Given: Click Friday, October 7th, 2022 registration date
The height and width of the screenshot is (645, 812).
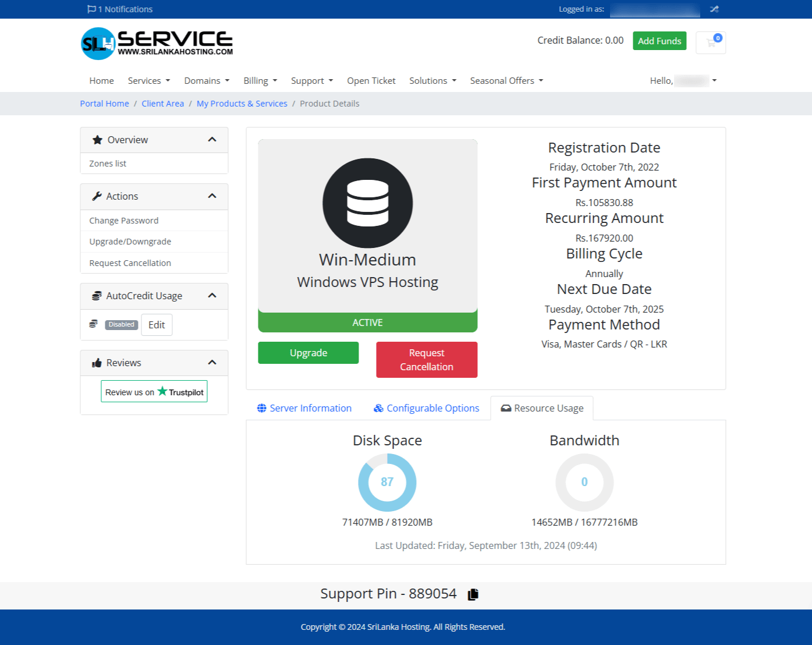Looking at the screenshot, I should coord(604,167).
